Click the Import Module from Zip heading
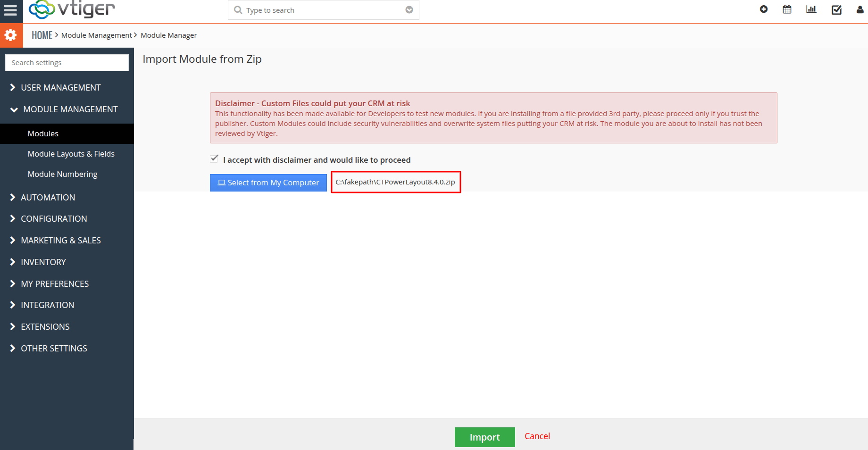The image size is (868, 450). (x=202, y=59)
